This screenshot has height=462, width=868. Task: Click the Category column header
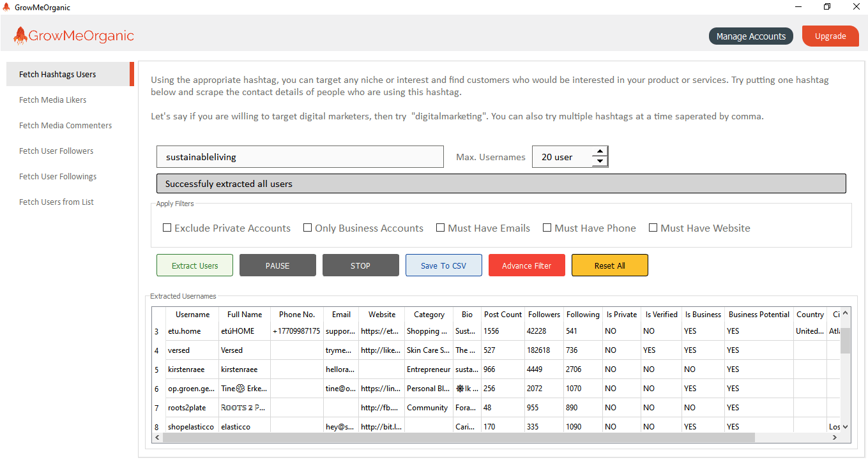pos(429,315)
